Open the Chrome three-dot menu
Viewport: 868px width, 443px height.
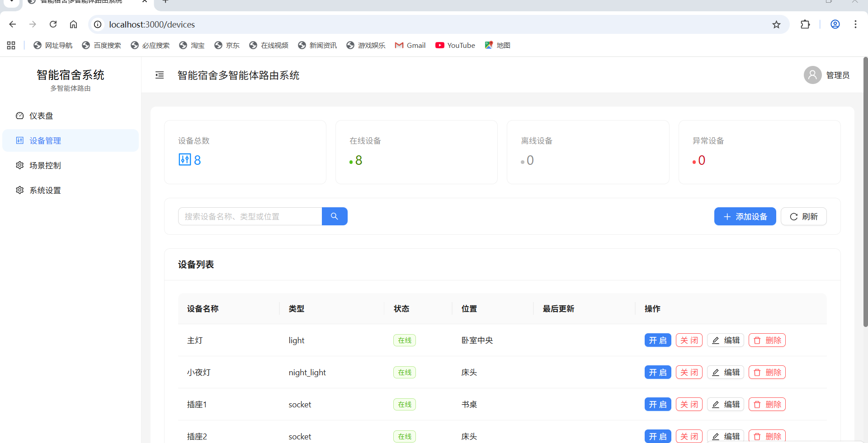tap(856, 24)
